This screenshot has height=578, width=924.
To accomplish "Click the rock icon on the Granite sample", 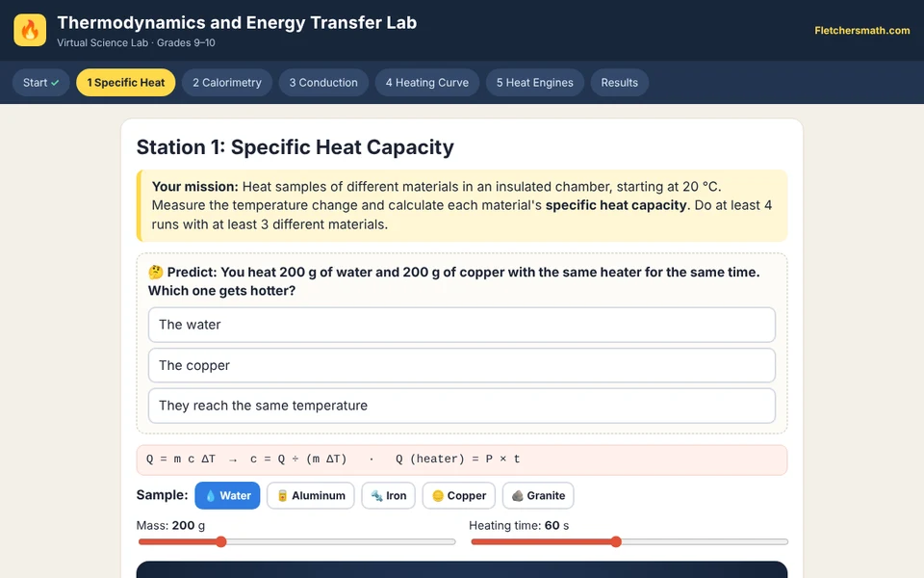I will tap(518, 496).
